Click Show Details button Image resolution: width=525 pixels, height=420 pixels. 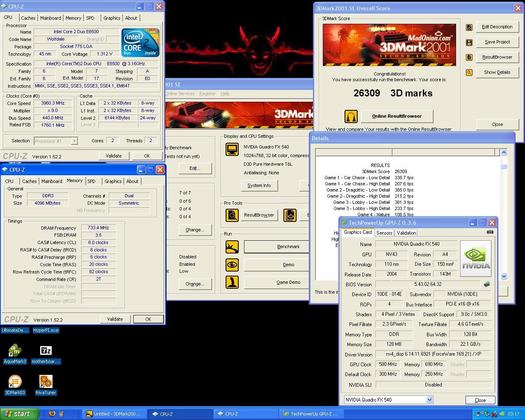497,73
